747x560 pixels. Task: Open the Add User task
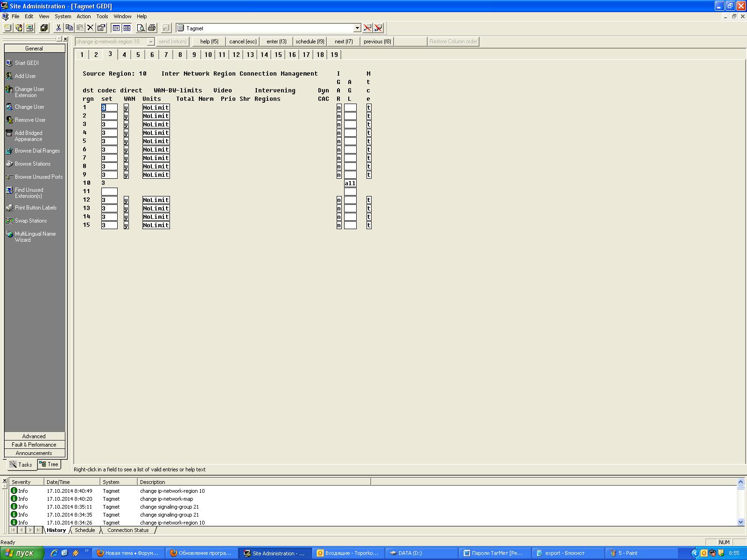[25, 76]
